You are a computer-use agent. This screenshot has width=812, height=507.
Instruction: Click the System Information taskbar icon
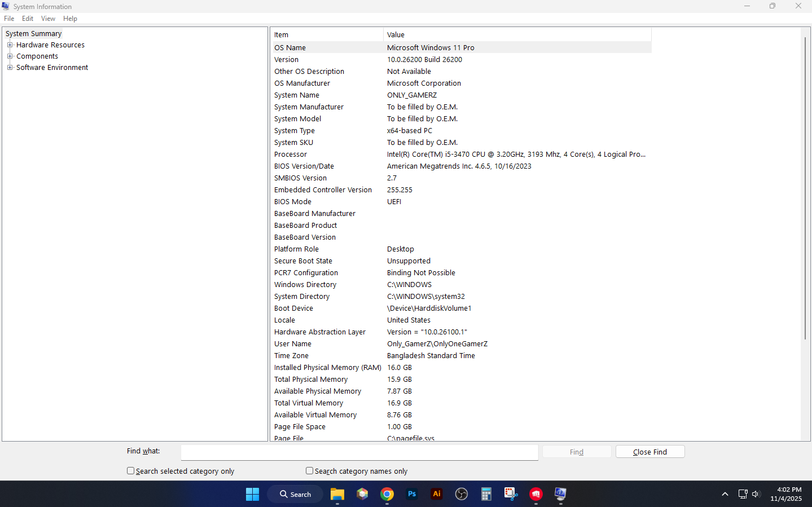point(560,494)
